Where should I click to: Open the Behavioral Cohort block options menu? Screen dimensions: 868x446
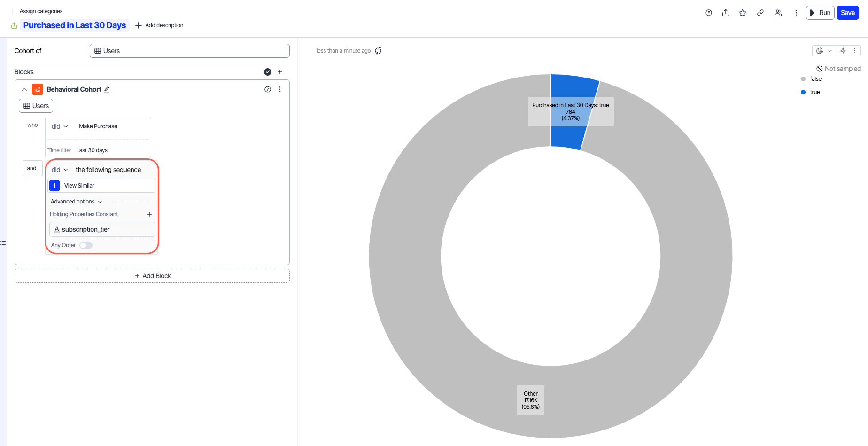click(x=280, y=89)
